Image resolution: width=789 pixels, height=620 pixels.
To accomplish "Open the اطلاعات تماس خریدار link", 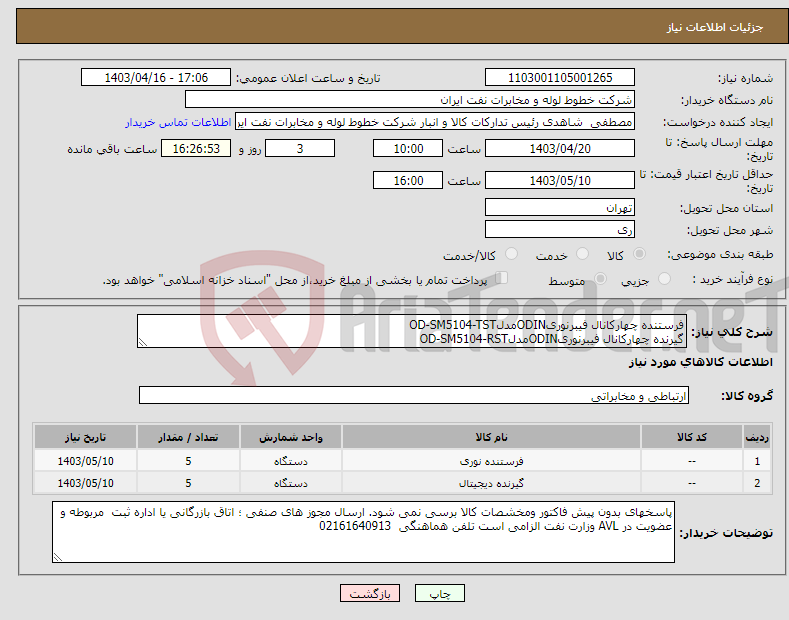I will coord(178,122).
